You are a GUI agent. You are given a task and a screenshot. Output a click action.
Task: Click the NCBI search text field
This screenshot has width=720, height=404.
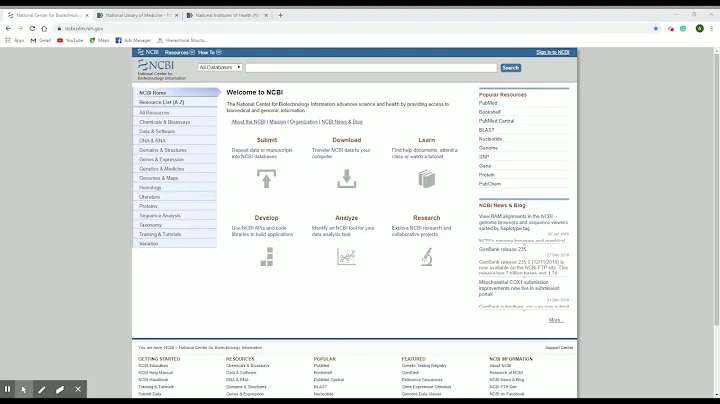tap(371, 67)
